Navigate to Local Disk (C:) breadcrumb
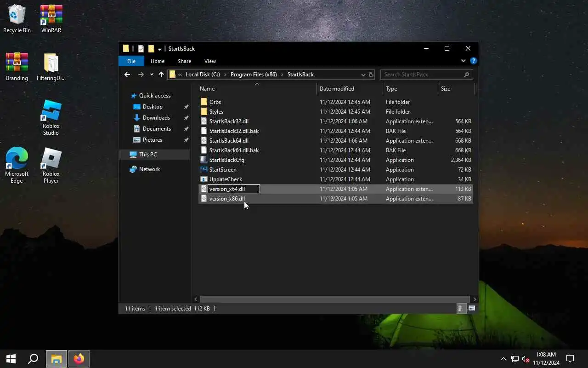588x368 pixels. tap(203, 75)
